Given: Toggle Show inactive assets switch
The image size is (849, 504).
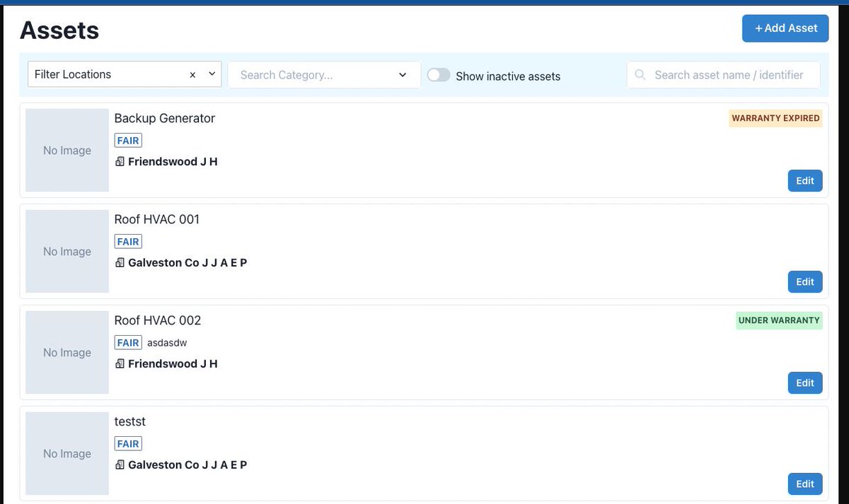Looking at the screenshot, I should [439, 75].
